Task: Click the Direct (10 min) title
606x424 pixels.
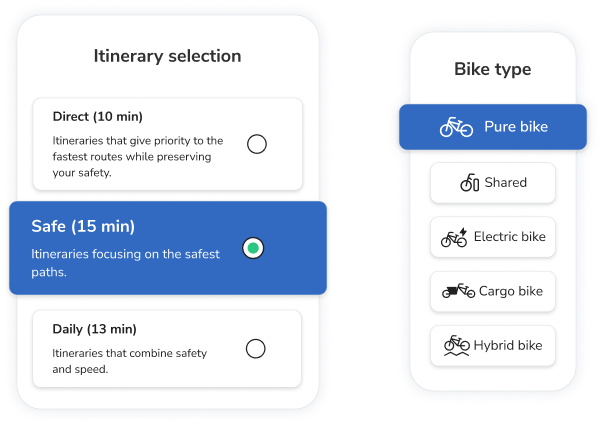Action: point(98,117)
